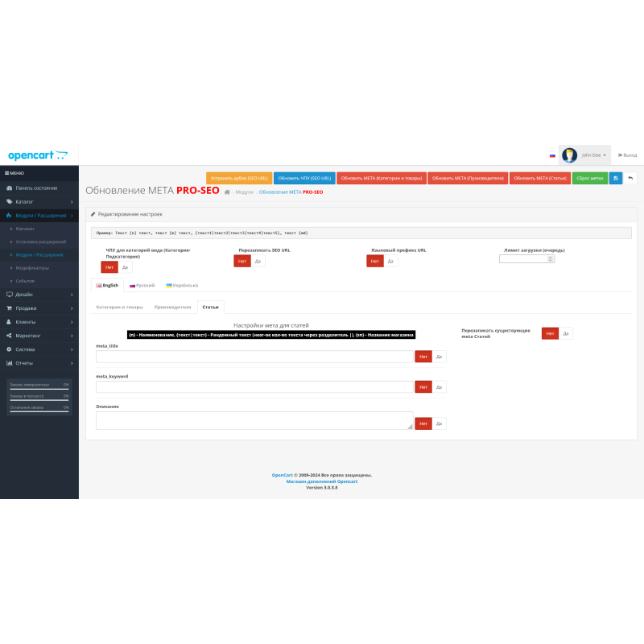The height and width of the screenshot is (644, 644).
Task: Click the Модули / Расширения puzzle icon
Action: coord(9,216)
